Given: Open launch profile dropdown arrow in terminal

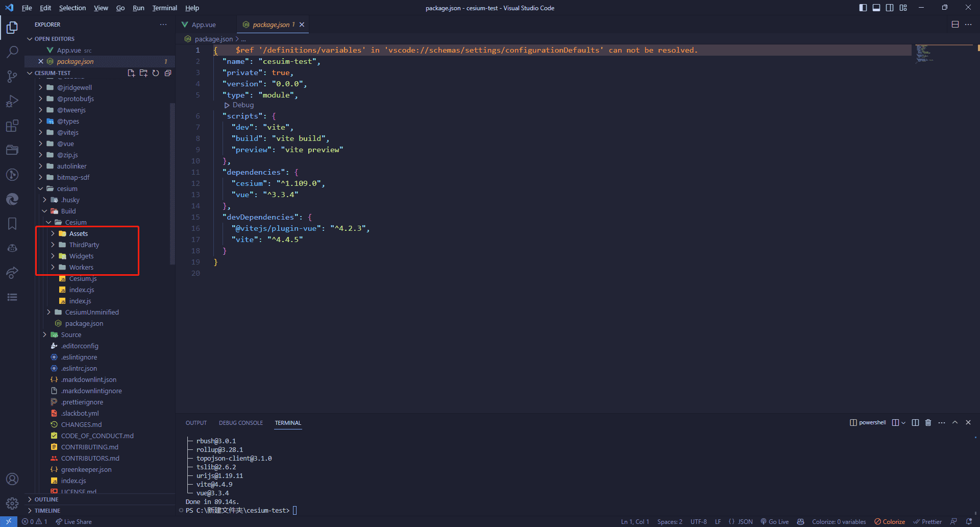Looking at the screenshot, I should click(x=903, y=422).
